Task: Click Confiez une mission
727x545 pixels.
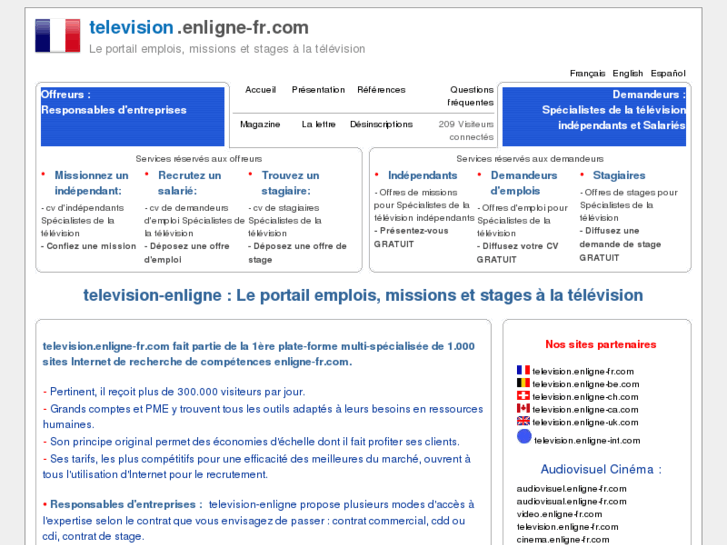Action: (x=89, y=246)
